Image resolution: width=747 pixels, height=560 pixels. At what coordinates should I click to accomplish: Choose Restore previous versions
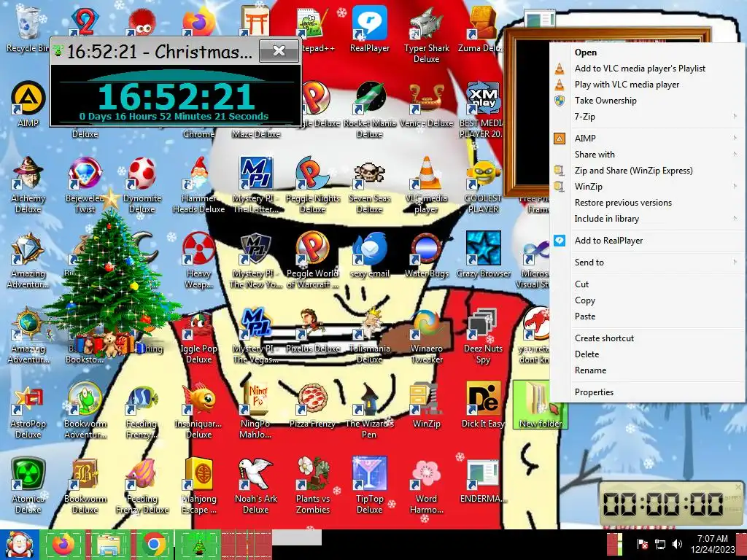pos(648,203)
